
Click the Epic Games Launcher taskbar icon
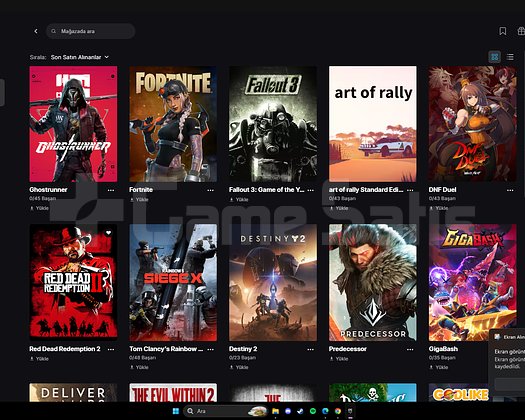pos(350,411)
